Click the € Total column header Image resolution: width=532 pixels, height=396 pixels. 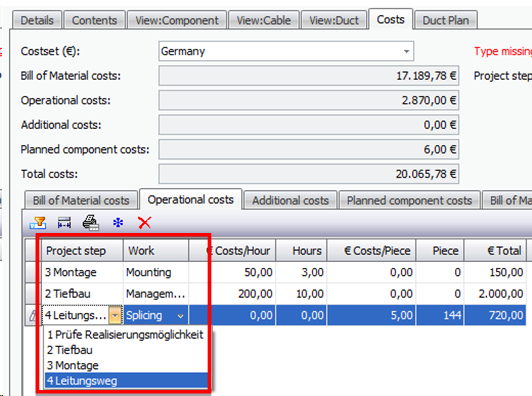(x=495, y=251)
